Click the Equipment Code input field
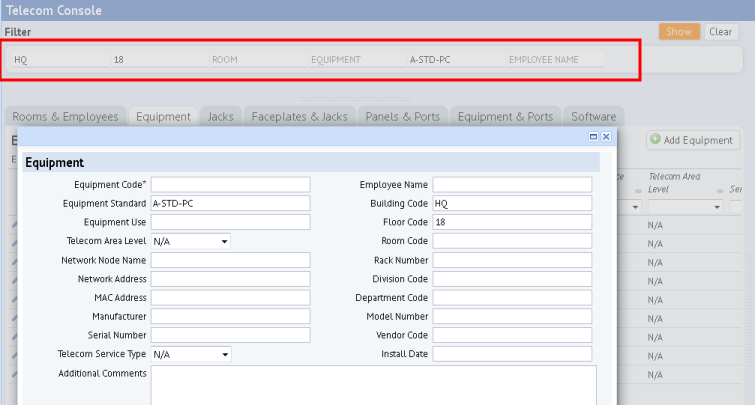The width and height of the screenshot is (755, 406). pos(230,185)
